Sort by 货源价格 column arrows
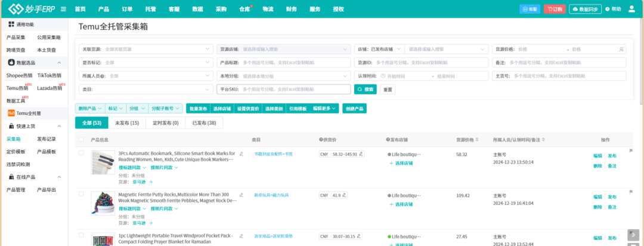644x246 pixels. (x=476, y=140)
